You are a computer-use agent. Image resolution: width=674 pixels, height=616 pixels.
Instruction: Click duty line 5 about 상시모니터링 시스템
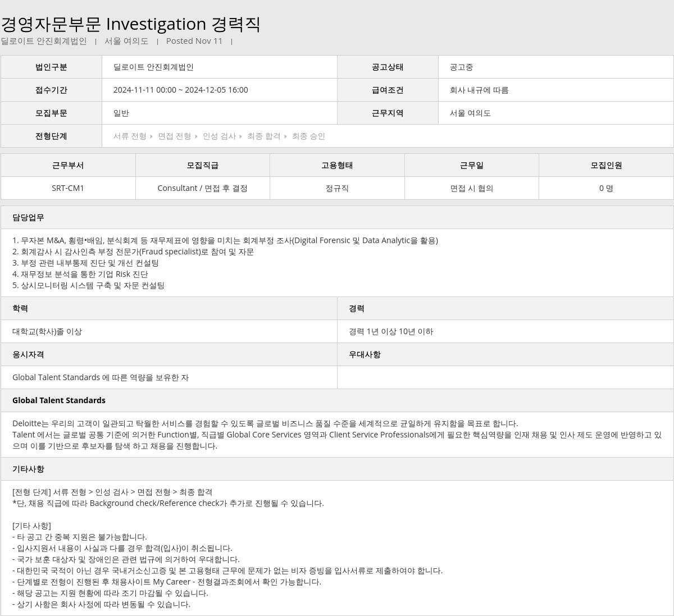pos(88,285)
